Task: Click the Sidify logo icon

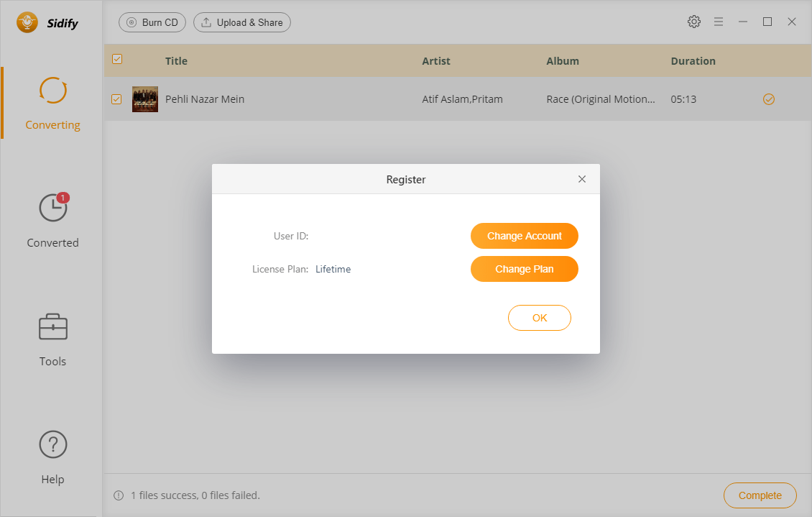Action: pyautogui.click(x=27, y=22)
